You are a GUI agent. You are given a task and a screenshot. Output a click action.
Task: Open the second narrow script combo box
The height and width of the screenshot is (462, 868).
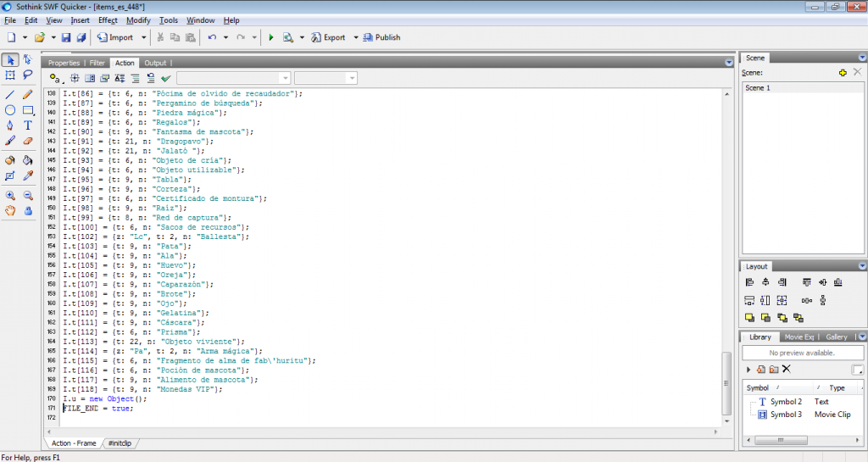(x=325, y=79)
